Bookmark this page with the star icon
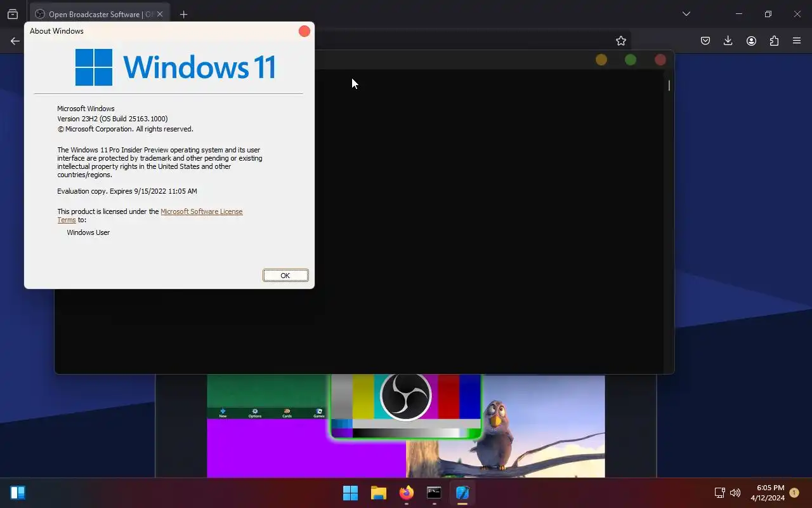The width and height of the screenshot is (812, 508). [621, 41]
